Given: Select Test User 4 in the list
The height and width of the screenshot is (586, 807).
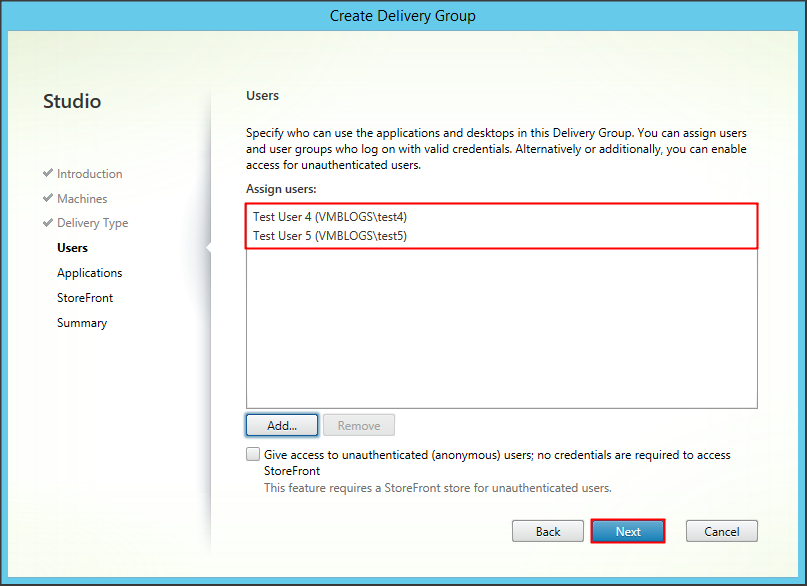Looking at the screenshot, I should 330,217.
